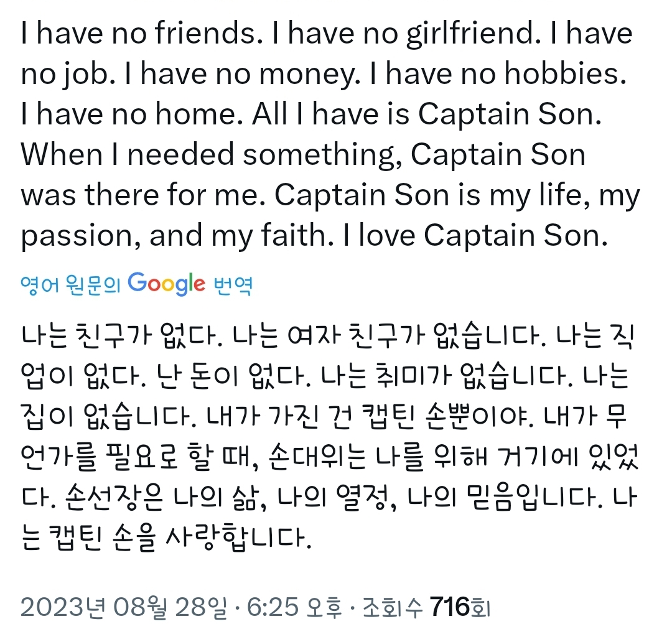
Task: Click the '번역' label beside Google logo
Action: (x=233, y=285)
